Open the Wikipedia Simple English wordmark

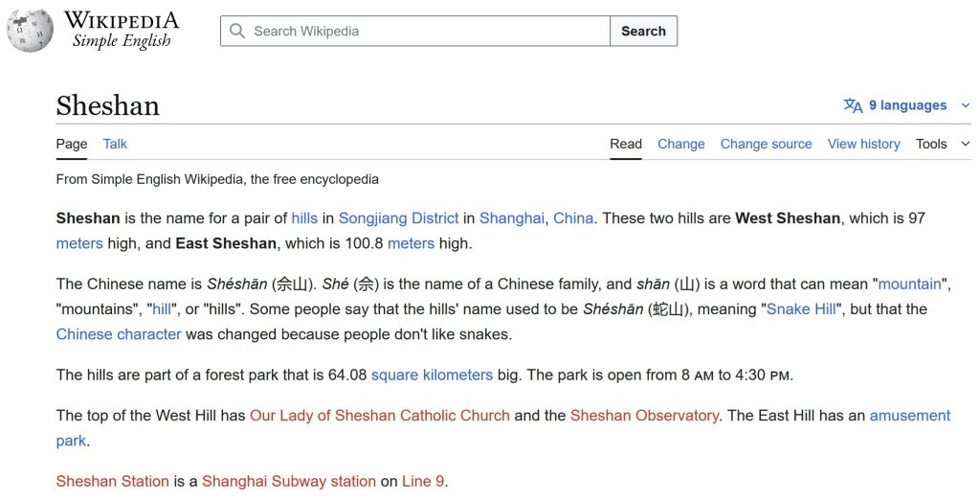coord(122,30)
